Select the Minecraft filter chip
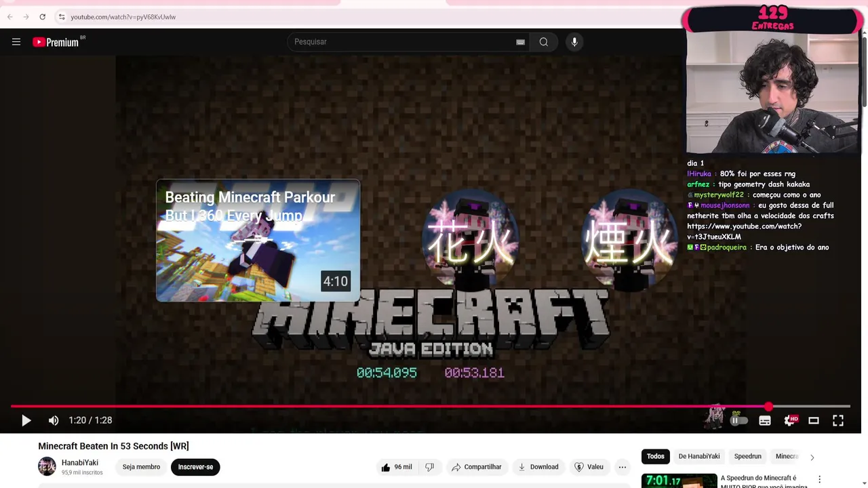This screenshot has width=868, height=488. click(x=787, y=456)
